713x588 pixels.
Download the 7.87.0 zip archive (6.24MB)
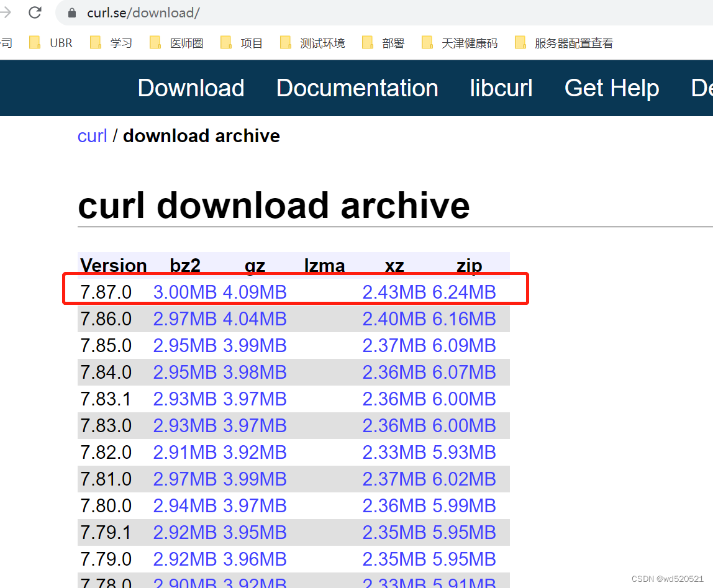464,292
